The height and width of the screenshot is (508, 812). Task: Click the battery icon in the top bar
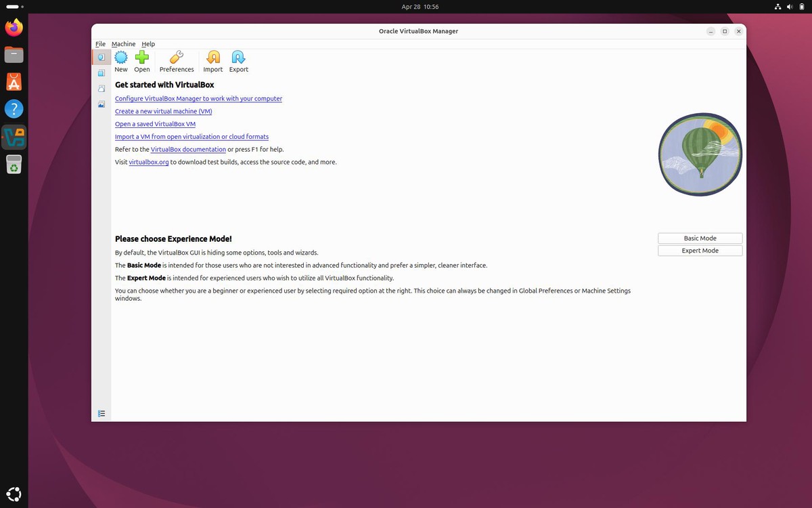801,7
